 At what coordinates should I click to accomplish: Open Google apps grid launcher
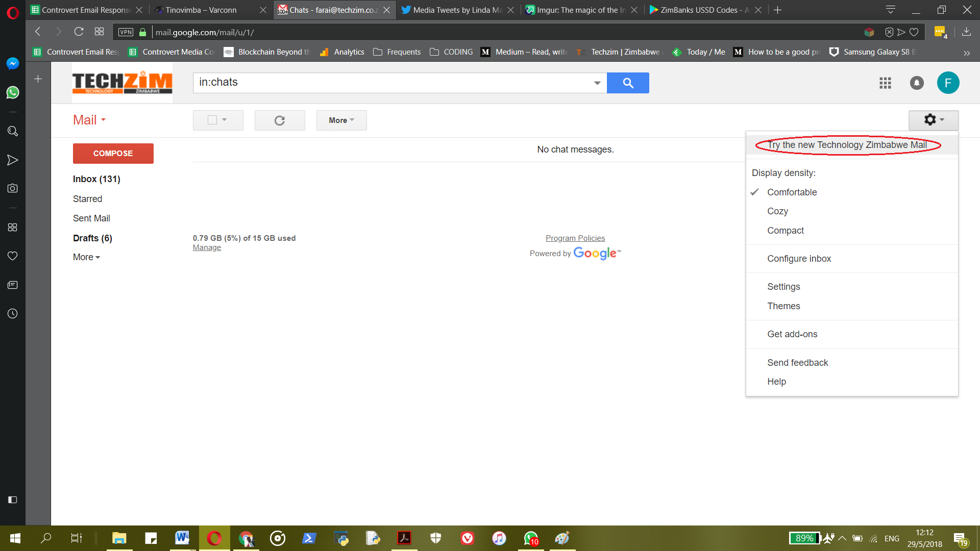(x=885, y=83)
